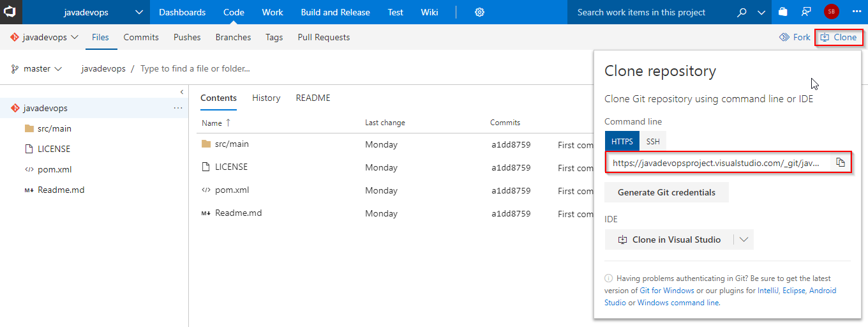
Task: Click Readme.md icon in contents list
Action: (206, 213)
